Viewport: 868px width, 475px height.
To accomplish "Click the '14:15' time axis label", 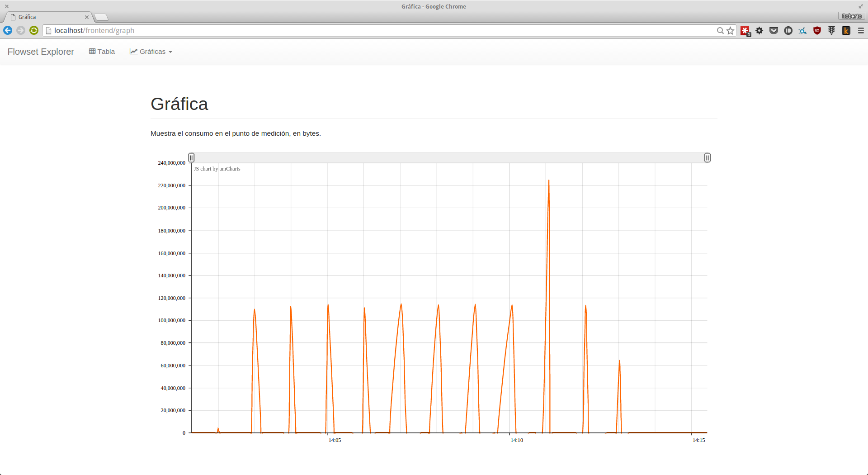I will tap(699, 440).
